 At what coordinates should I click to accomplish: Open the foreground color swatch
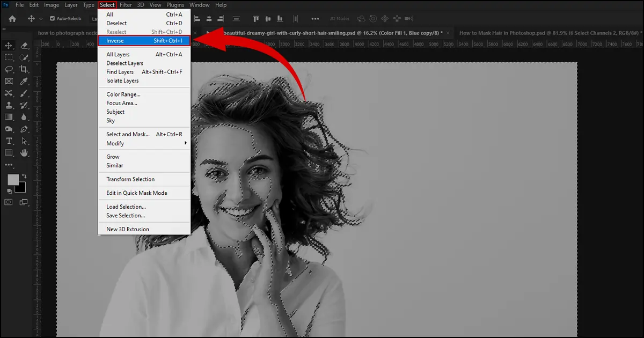[13, 180]
